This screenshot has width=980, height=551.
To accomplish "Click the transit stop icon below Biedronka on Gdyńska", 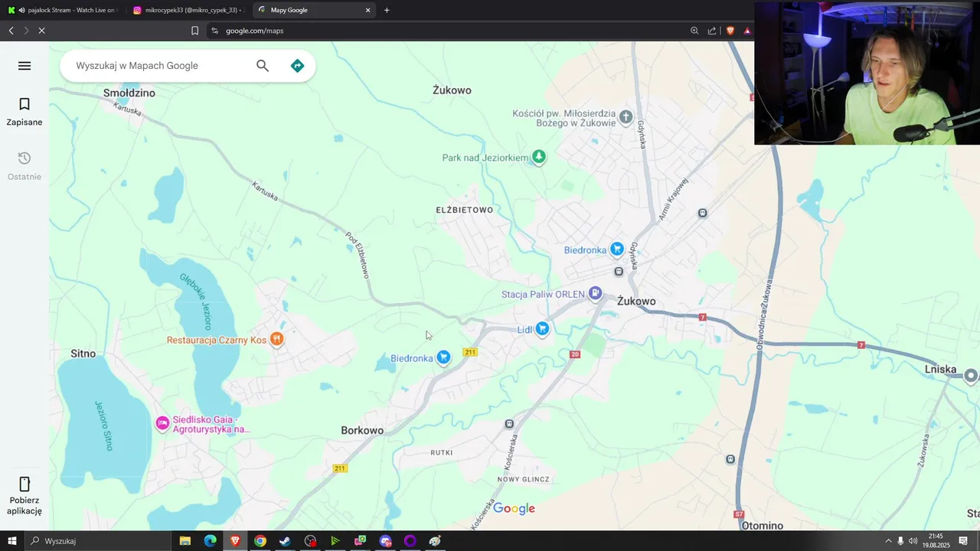I will [x=619, y=272].
